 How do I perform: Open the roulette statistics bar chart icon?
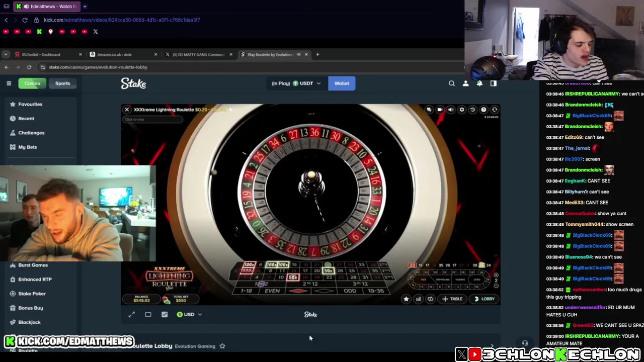click(418, 299)
